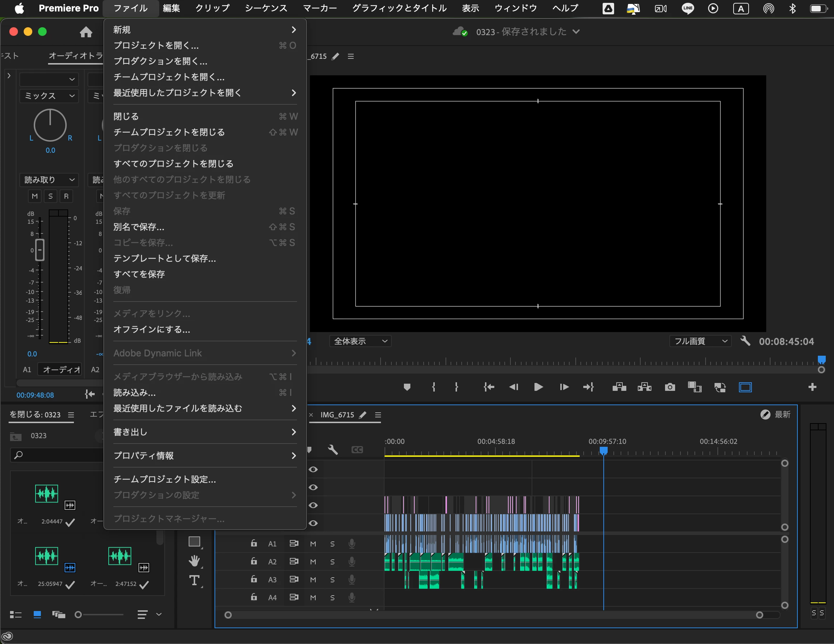The height and width of the screenshot is (644, 834).
Task: Click 読み込み… menu entry
Action: pos(135,392)
